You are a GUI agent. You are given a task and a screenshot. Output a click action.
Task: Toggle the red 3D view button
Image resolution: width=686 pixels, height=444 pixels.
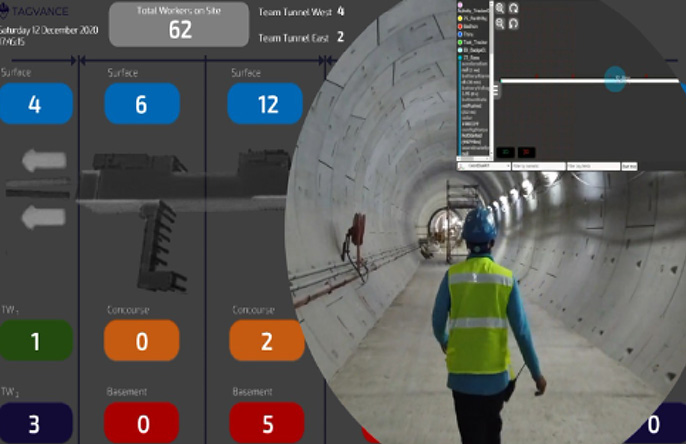pos(526,152)
